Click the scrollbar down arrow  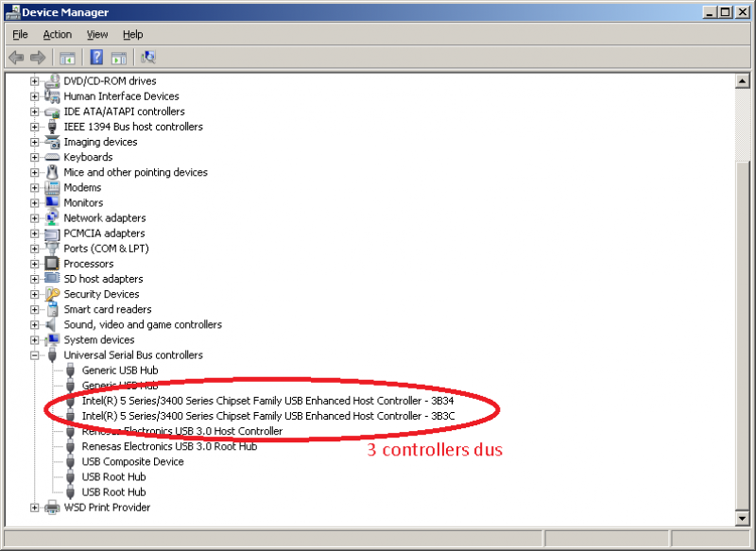743,518
